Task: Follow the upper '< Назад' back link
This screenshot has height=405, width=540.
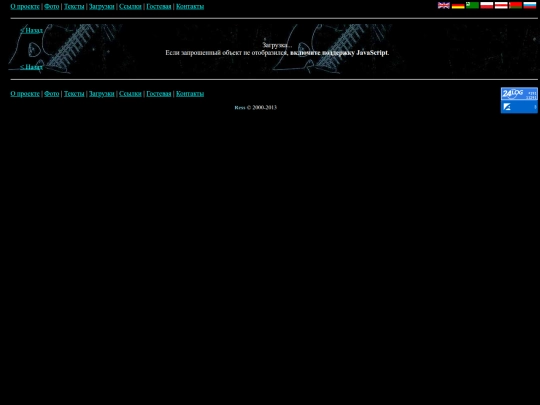Action: [31, 30]
